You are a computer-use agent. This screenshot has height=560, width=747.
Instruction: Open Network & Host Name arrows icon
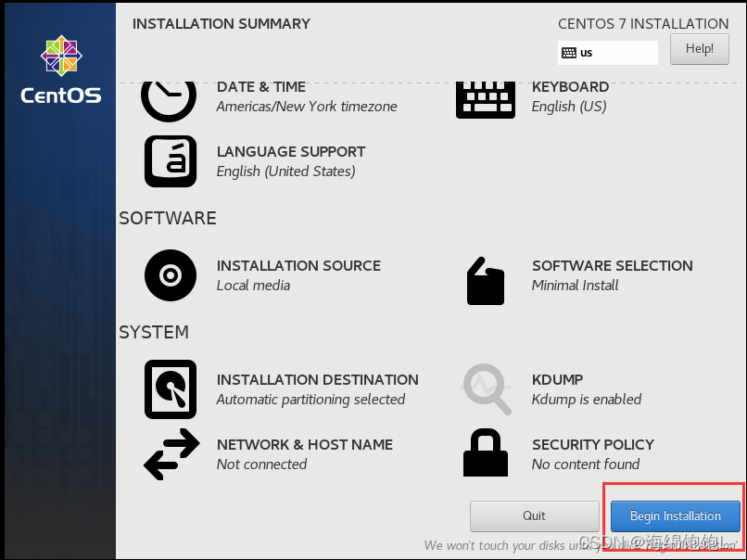click(x=171, y=453)
